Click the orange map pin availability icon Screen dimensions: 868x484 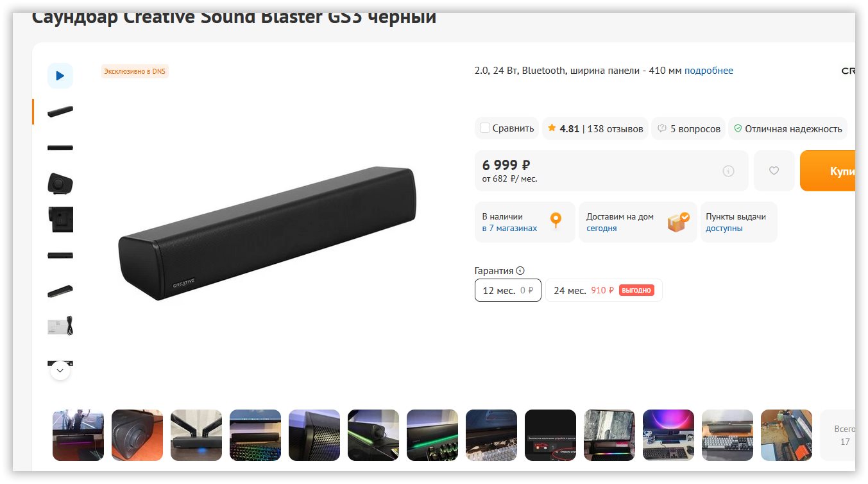point(556,221)
